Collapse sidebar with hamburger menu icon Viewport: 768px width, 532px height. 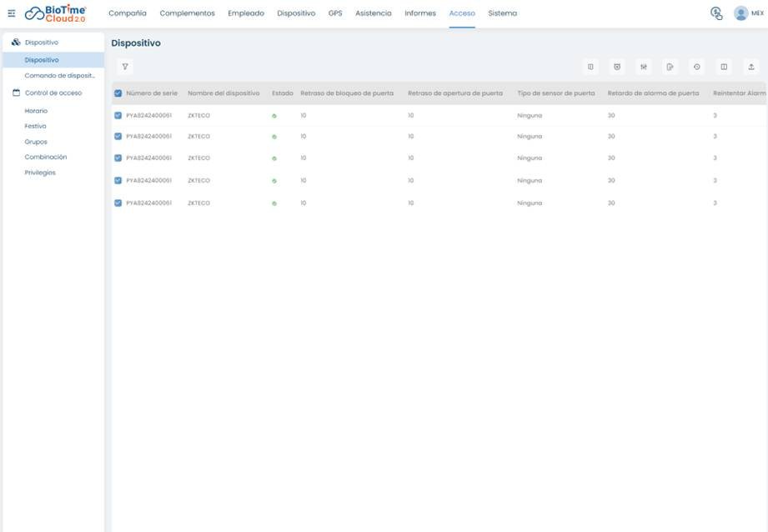point(12,13)
